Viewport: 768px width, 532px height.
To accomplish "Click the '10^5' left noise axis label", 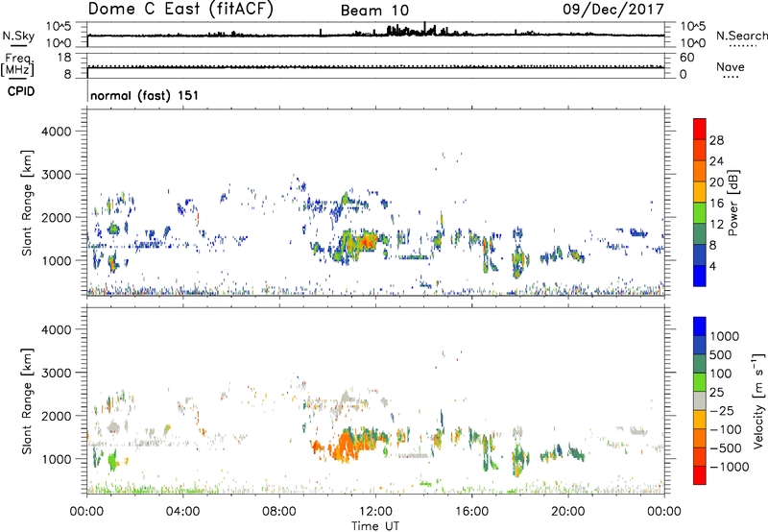I will [x=59, y=27].
